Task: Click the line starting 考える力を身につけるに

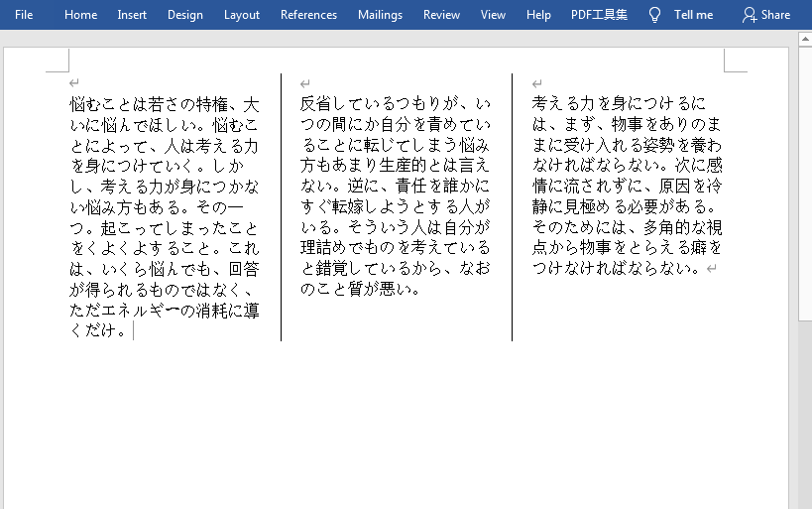Action: 619,103
